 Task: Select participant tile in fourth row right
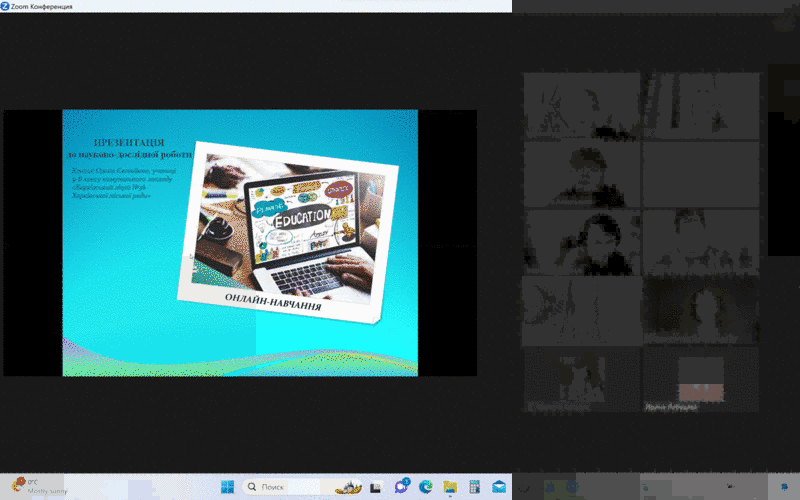tap(700, 309)
